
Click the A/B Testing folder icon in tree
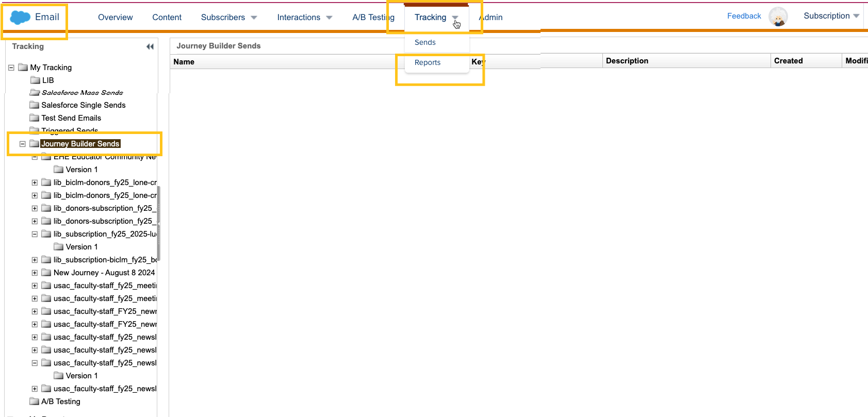35,401
